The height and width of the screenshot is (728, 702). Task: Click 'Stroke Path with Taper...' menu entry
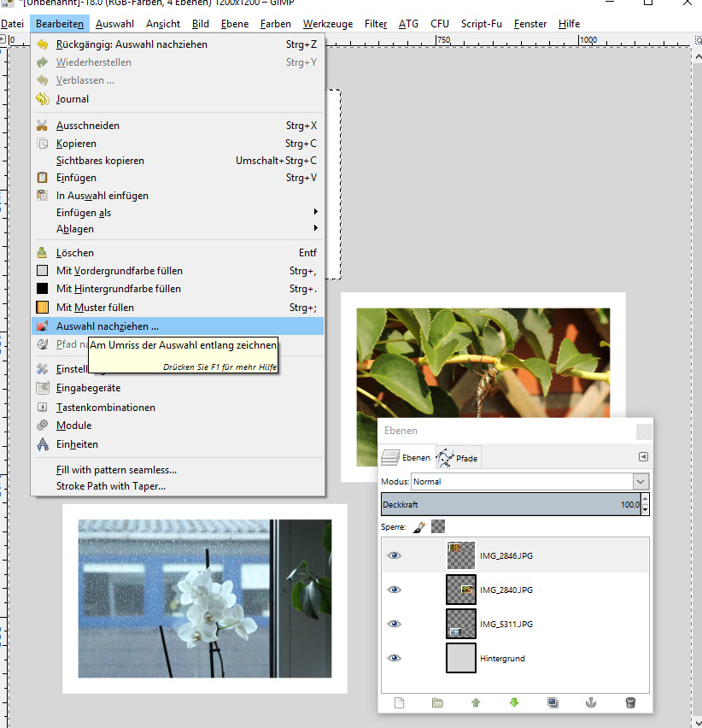click(111, 486)
